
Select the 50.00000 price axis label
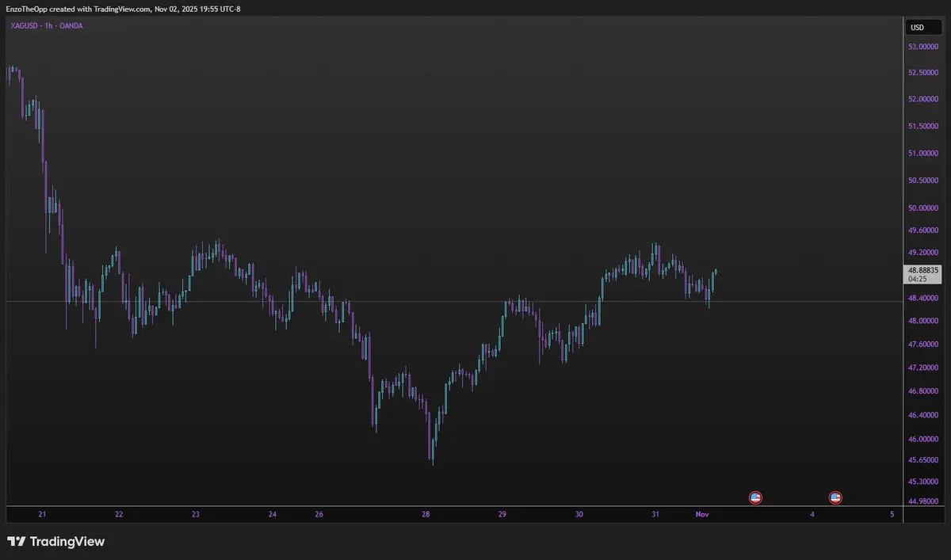click(923, 208)
